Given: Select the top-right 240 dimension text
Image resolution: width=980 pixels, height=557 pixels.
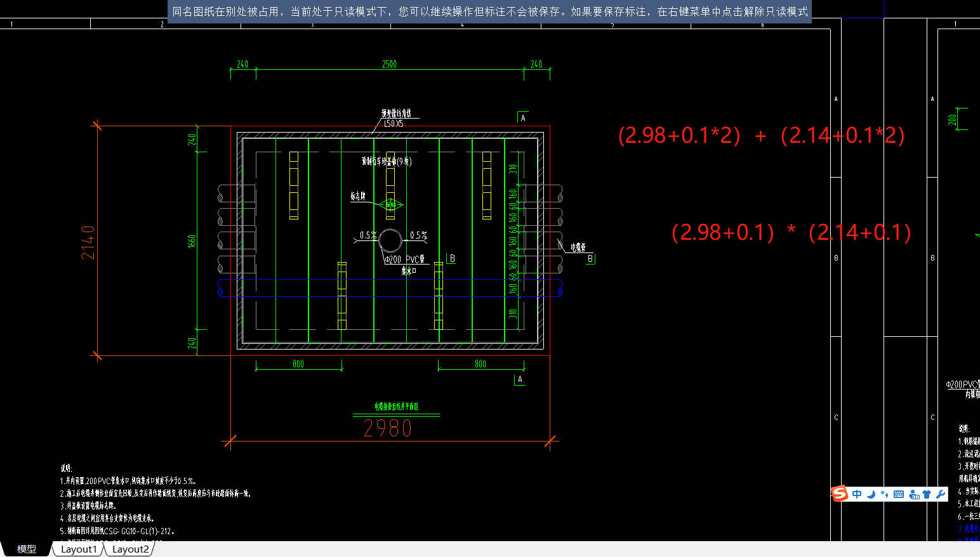Looking at the screenshot, I should pos(536,64).
